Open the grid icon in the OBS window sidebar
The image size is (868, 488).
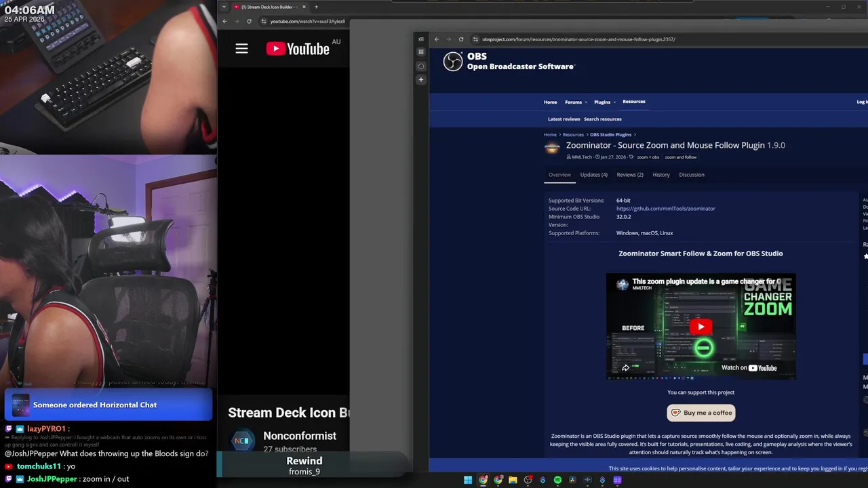421,52
